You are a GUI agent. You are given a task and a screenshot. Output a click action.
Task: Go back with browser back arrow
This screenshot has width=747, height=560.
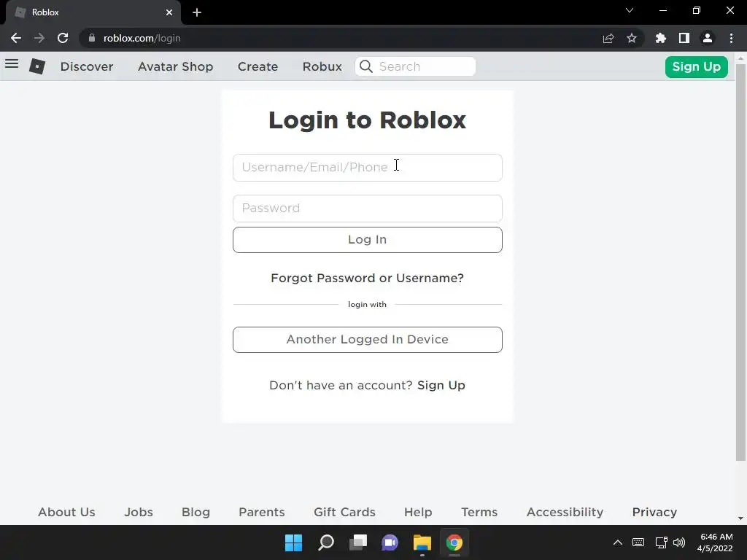point(16,38)
